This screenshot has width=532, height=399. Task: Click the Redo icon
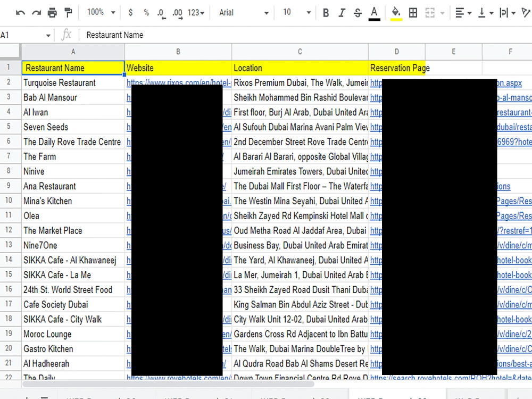coord(36,13)
